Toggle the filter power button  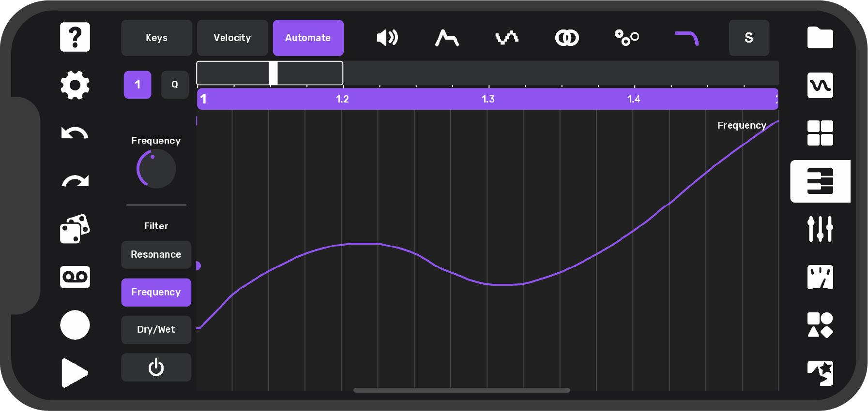[156, 367]
